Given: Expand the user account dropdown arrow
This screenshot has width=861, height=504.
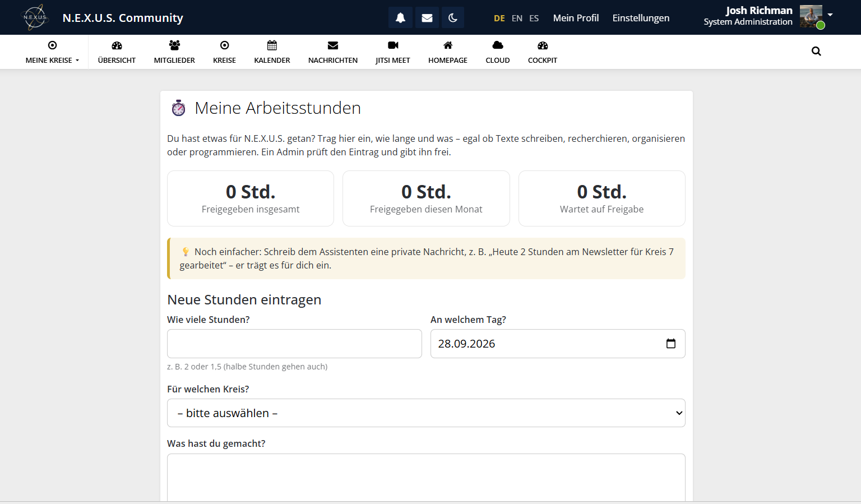Looking at the screenshot, I should pyautogui.click(x=830, y=15).
